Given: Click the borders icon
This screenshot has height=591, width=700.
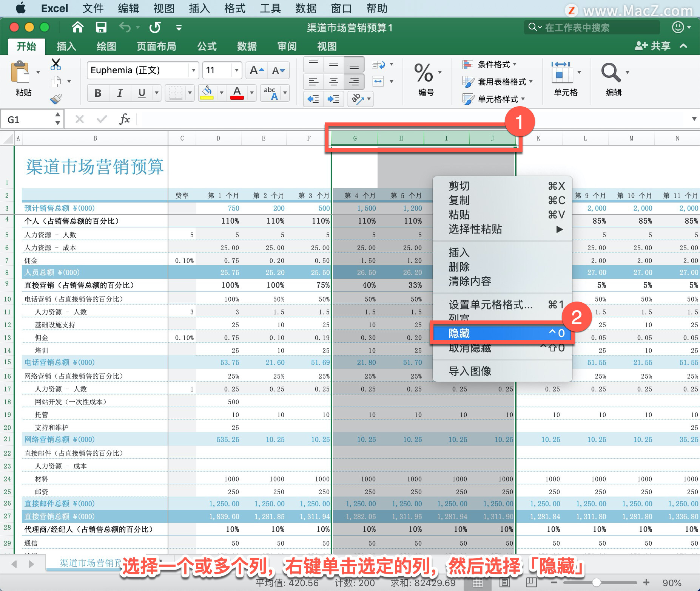Looking at the screenshot, I should point(176,93).
